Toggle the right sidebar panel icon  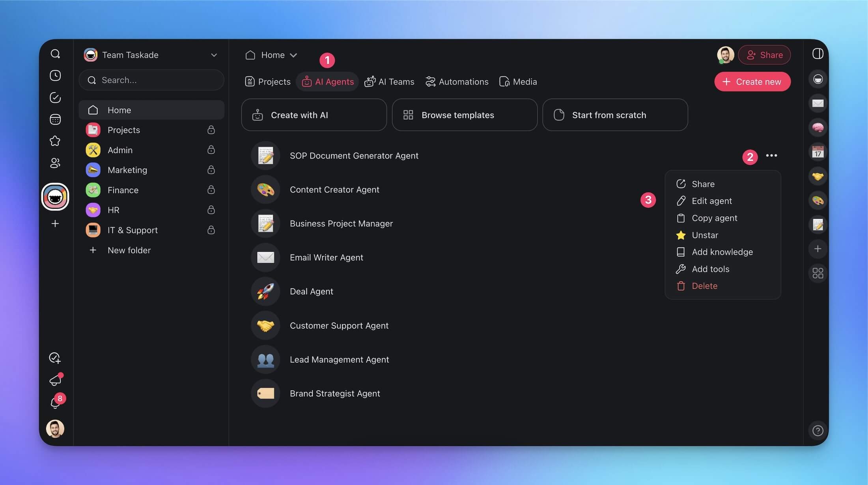pyautogui.click(x=818, y=54)
